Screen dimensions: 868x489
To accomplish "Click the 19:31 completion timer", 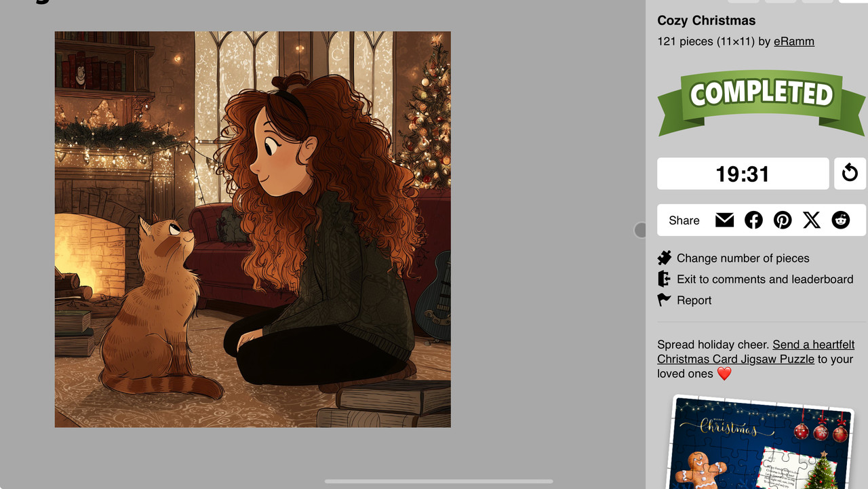I will pos(743,174).
